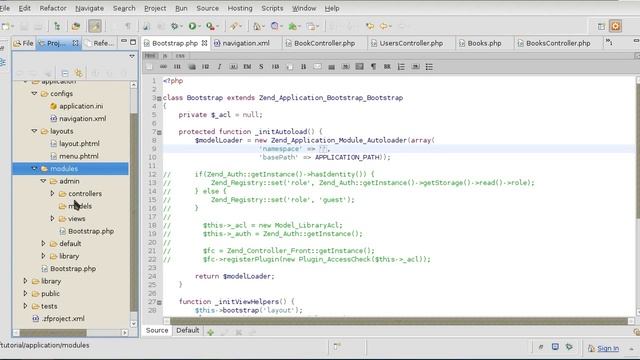Switch to the File view tab

(x=23, y=43)
